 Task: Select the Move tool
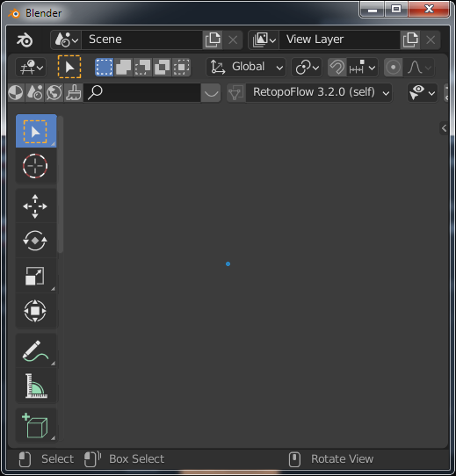click(x=36, y=206)
